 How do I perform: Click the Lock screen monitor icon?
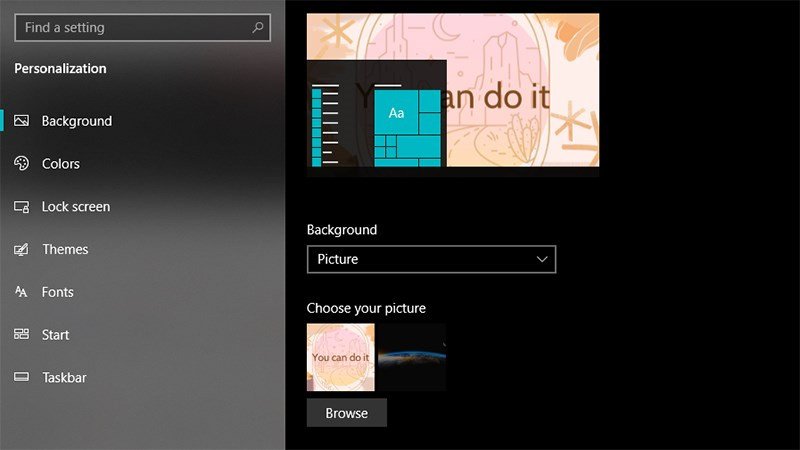coord(21,207)
